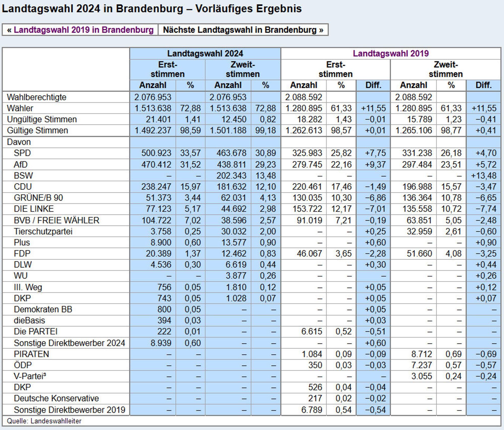Click Sonstige Direktbewerber 2024 row label
This screenshot has height=430, width=504.
pyautogui.click(x=70, y=343)
